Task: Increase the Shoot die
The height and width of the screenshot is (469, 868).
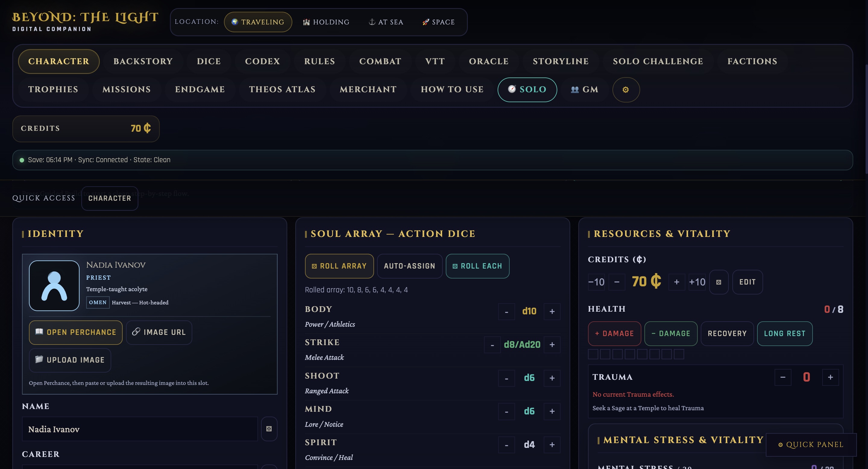Action: point(552,378)
